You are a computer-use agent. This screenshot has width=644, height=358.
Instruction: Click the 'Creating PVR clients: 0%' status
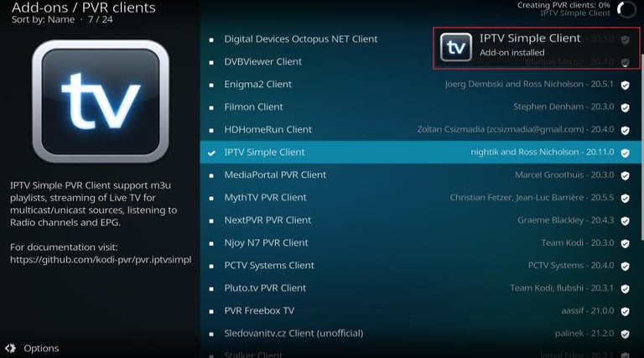point(563,5)
